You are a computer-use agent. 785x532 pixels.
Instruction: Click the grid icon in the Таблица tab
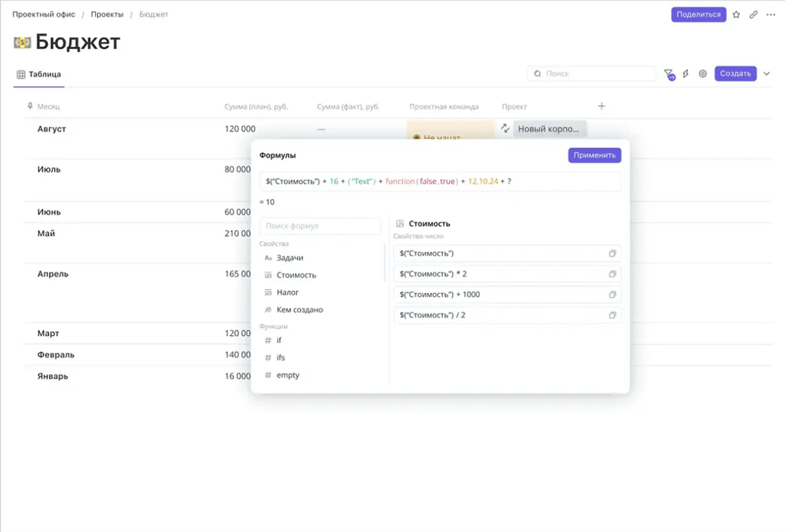(21, 75)
